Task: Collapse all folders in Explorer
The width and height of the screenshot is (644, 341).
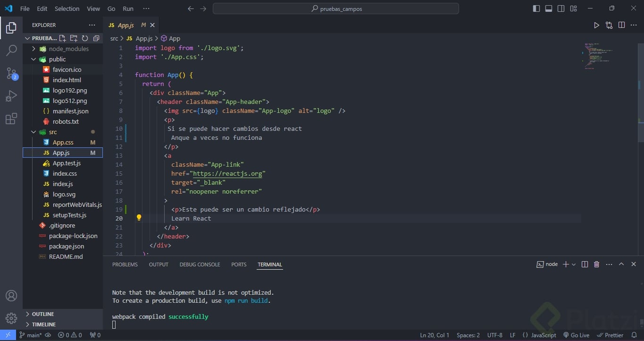Action: tap(96, 38)
